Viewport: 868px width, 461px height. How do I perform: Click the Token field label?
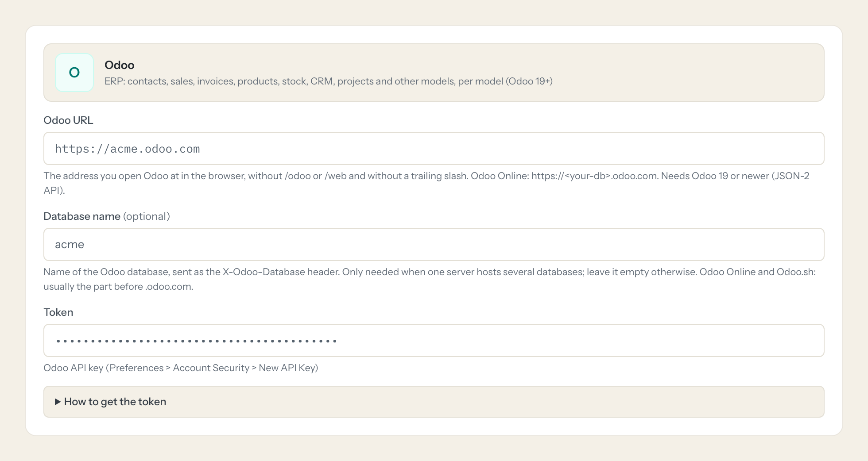pos(58,312)
